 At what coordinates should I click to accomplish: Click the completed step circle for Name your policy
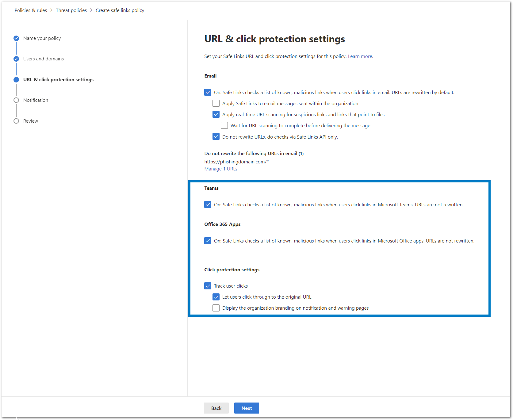(x=16, y=38)
